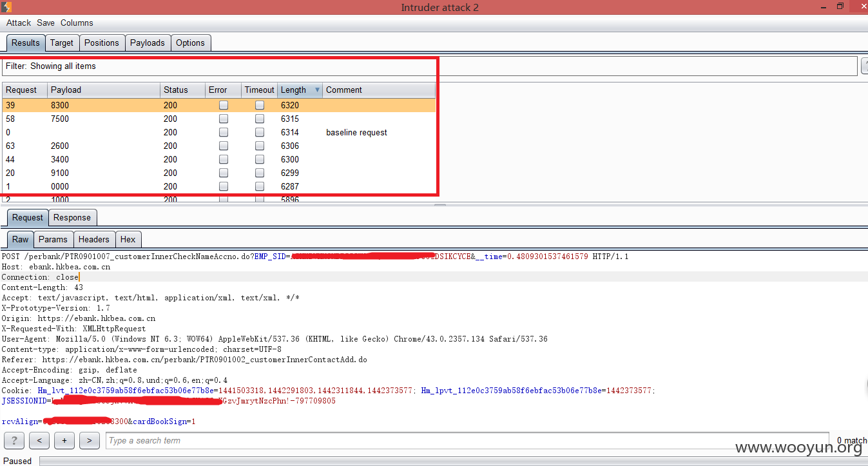
Task: Sort by the Timeout column header
Action: (259, 90)
